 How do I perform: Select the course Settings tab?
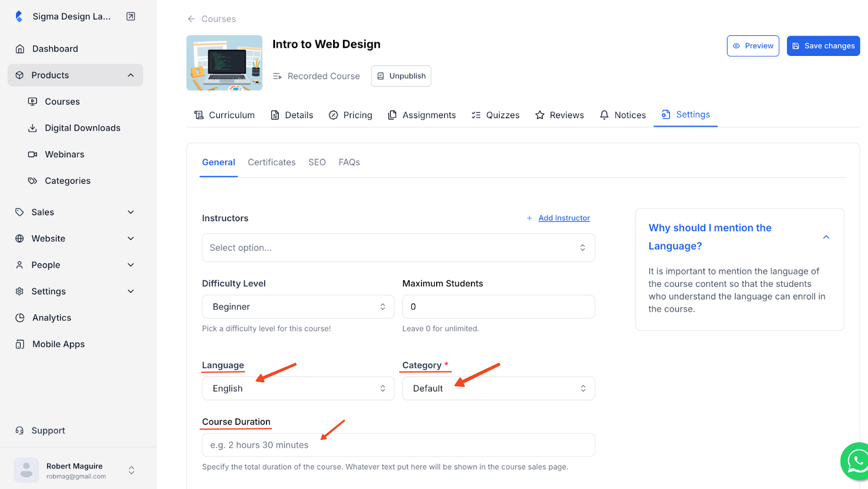click(x=686, y=114)
